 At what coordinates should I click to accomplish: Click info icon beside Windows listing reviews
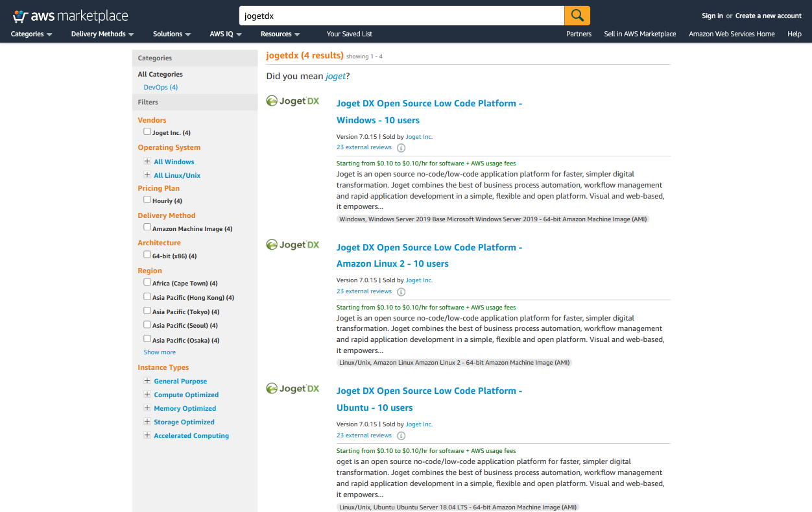click(401, 148)
